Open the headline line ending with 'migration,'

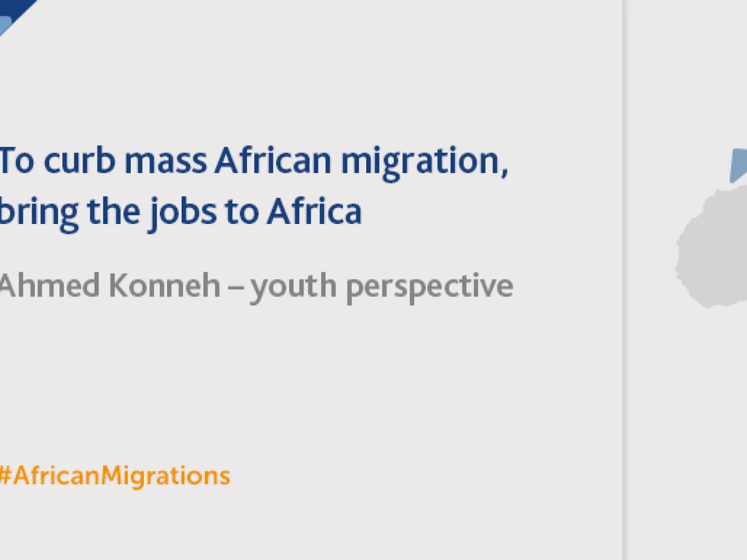(253, 161)
